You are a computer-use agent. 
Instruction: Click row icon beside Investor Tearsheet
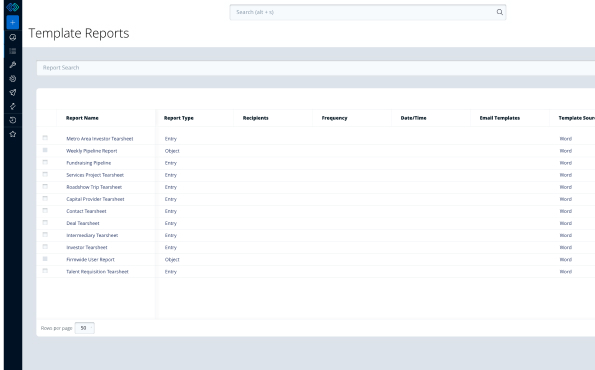click(45, 247)
